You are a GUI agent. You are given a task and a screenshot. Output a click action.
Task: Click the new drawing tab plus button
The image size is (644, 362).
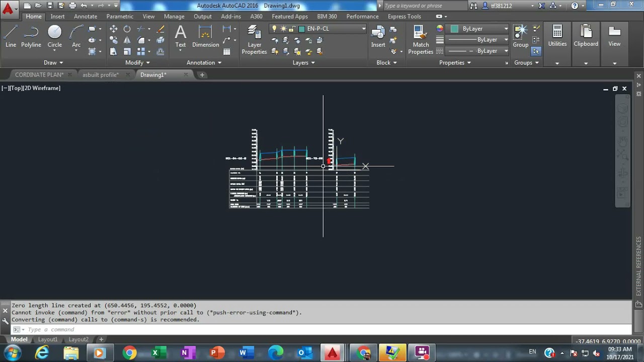click(x=202, y=75)
